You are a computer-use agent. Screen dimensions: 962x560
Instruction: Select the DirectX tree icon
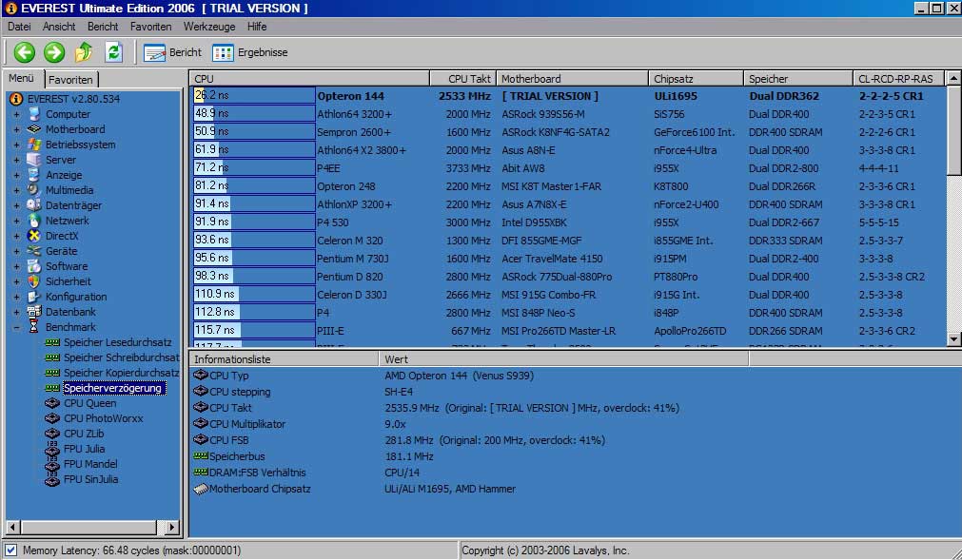[x=34, y=236]
